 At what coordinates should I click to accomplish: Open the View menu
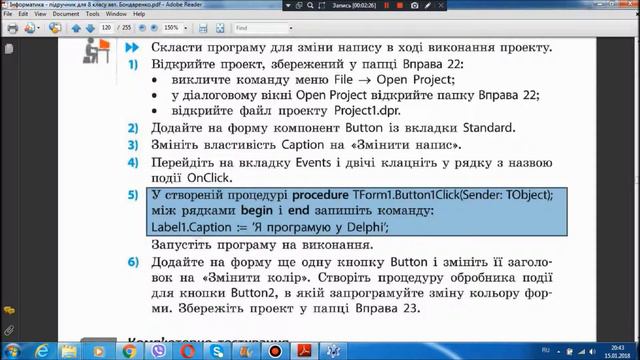40,14
